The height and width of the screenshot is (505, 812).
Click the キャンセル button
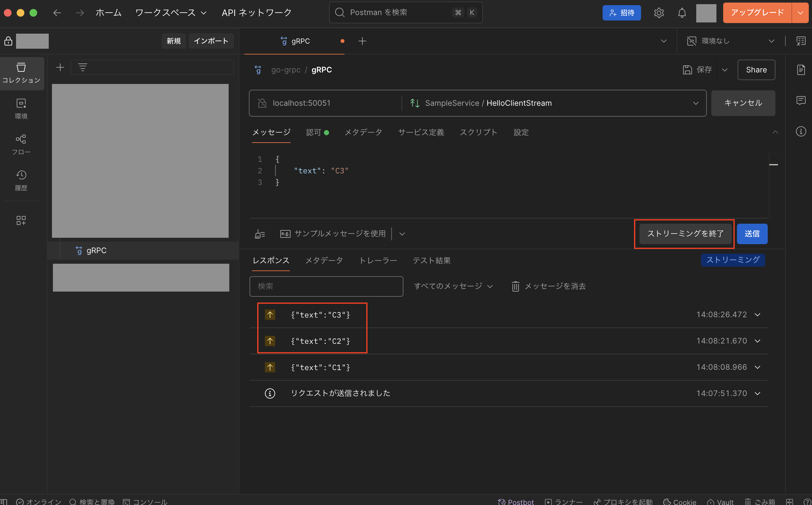tap(743, 103)
